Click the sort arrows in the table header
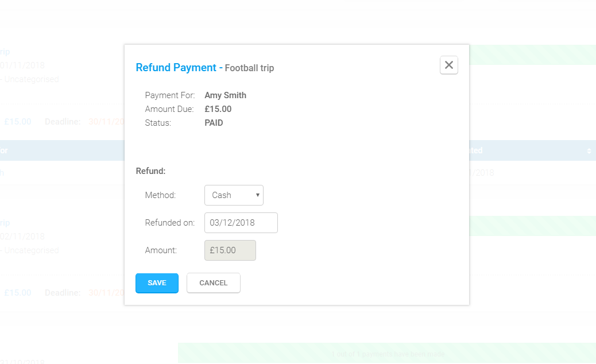This screenshot has width=596, height=364. click(x=589, y=150)
